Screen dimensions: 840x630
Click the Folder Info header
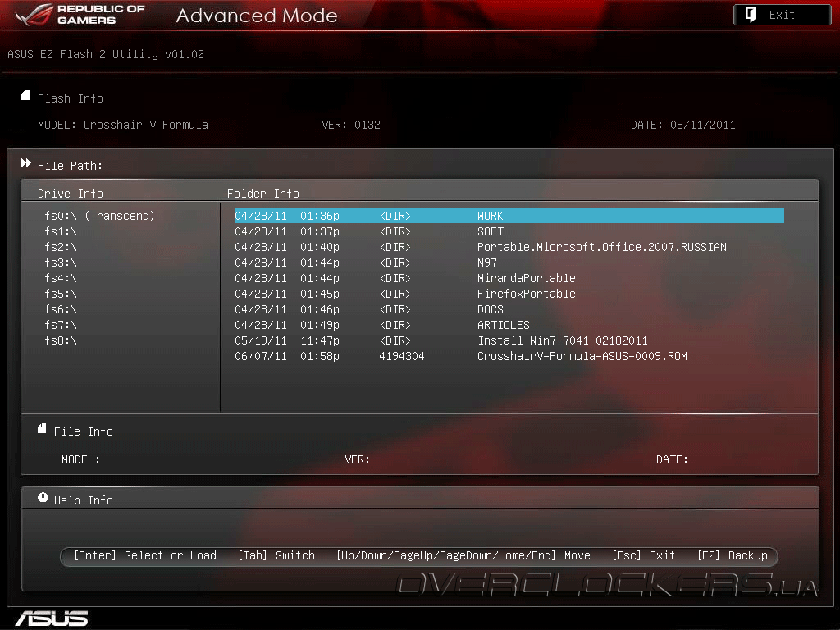263,194
